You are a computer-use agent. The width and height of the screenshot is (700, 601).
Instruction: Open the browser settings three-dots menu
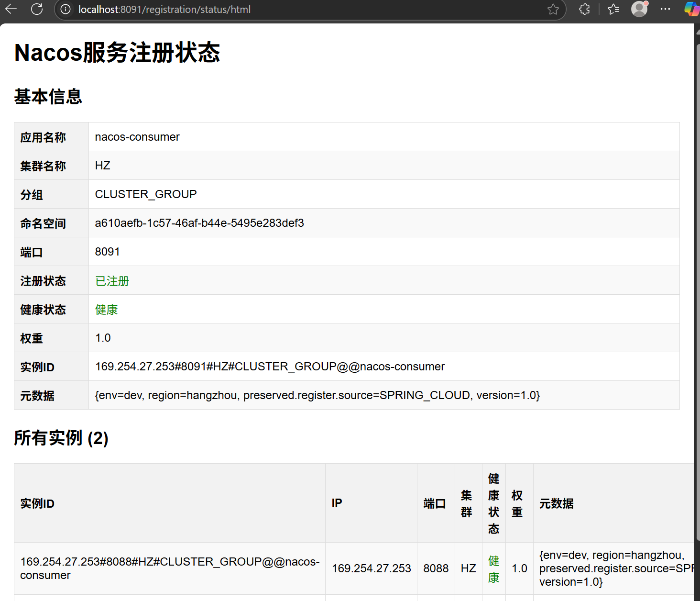tap(665, 9)
